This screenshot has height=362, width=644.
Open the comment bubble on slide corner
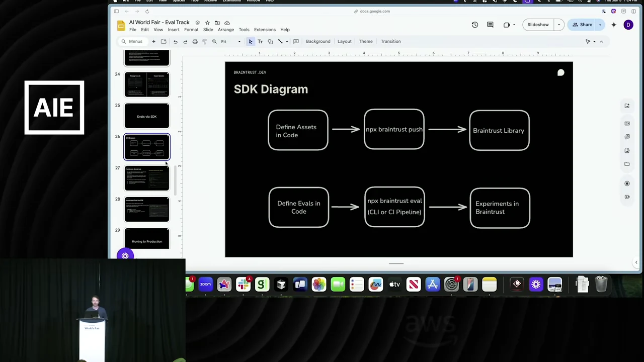pos(561,73)
